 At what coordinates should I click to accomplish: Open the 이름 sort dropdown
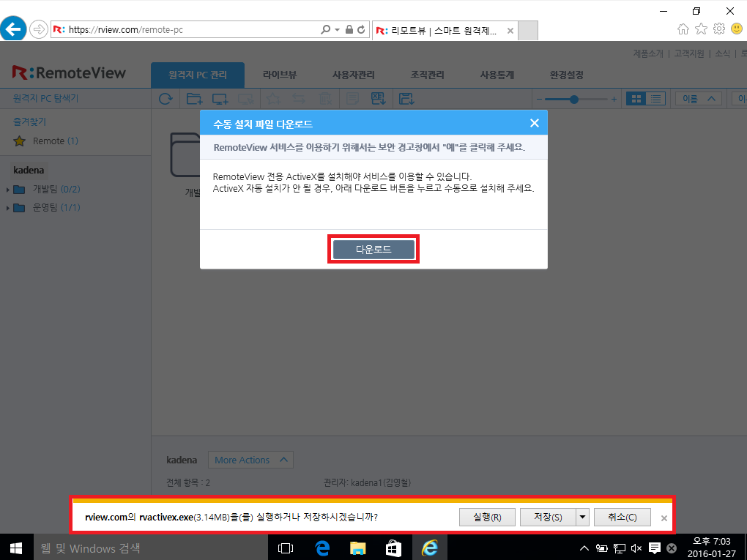pyautogui.click(x=699, y=99)
